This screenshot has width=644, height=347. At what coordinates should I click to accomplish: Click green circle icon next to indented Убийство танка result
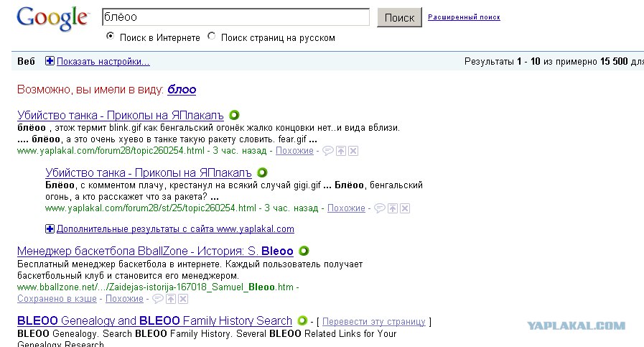pos(262,172)
